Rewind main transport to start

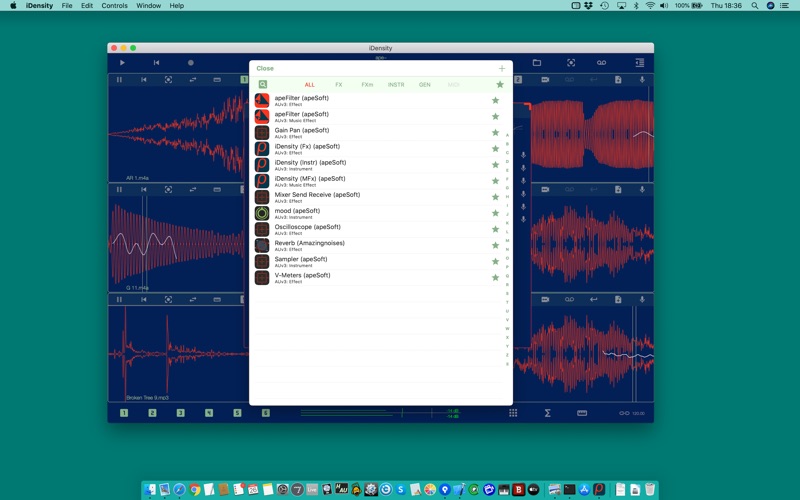point(156,63)
